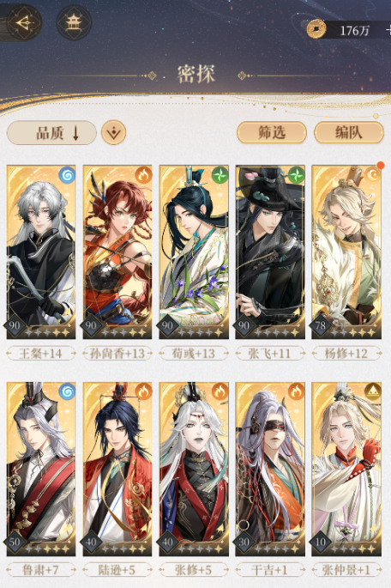Screen dimensions: 391x588
Task: Click the 密探 section title
Action: [x=195, y=74]
